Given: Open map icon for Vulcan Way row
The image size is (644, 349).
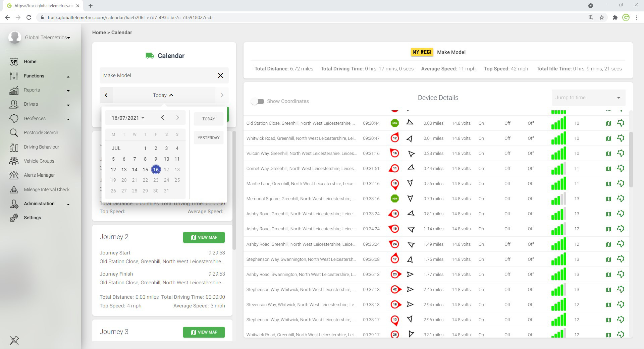Looking at the screenshot, I should pos(608,154).
